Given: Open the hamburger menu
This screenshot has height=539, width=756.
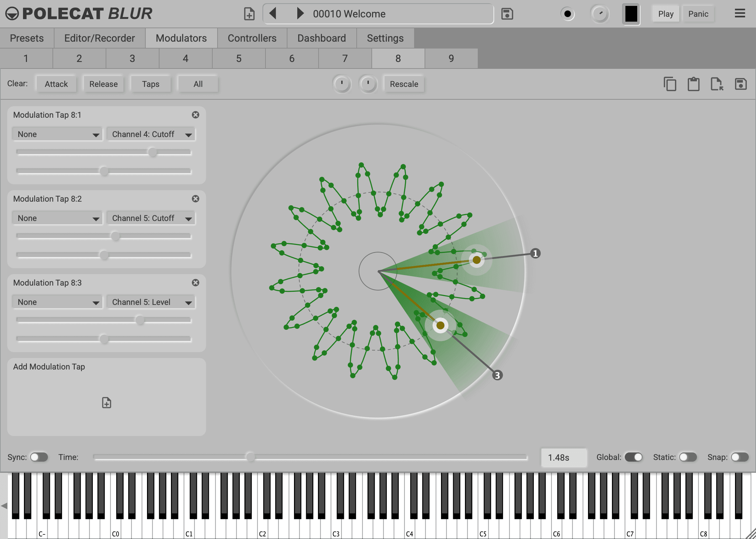Looking at the screenshot, I should (740, 14).
